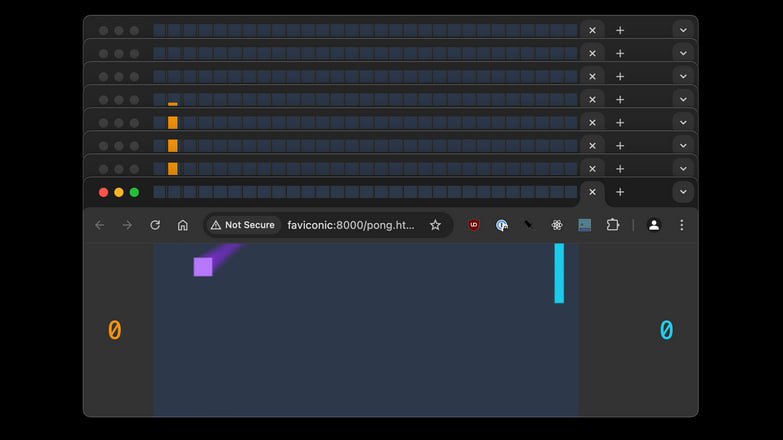Open the 1Password extension
Viewport: 783px width, 440px height.
[502, 225]
